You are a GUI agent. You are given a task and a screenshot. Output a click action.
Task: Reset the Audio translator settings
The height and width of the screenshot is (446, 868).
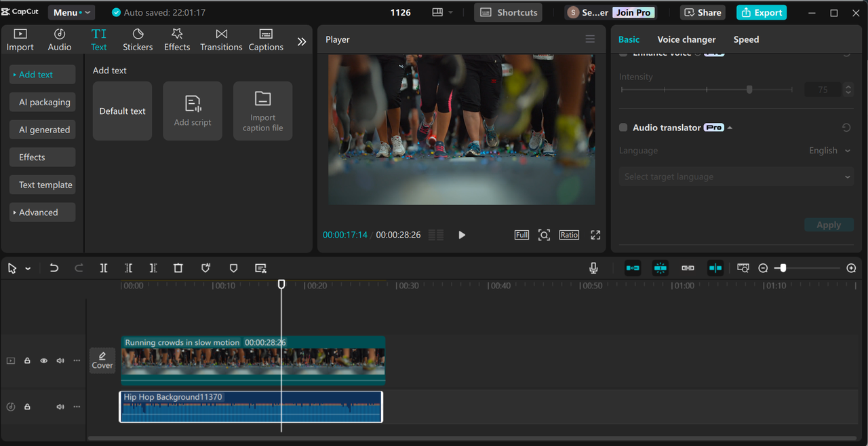846,128
